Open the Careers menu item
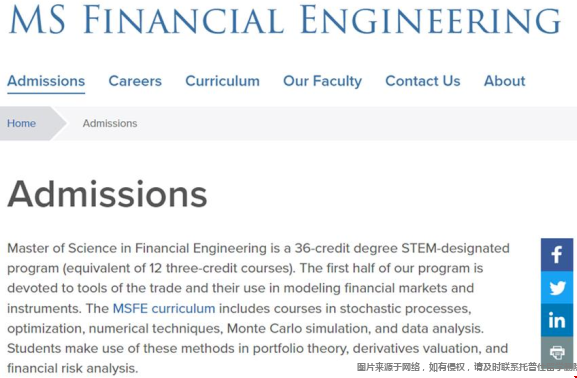The image size is (577, 378). pos(135,81)
